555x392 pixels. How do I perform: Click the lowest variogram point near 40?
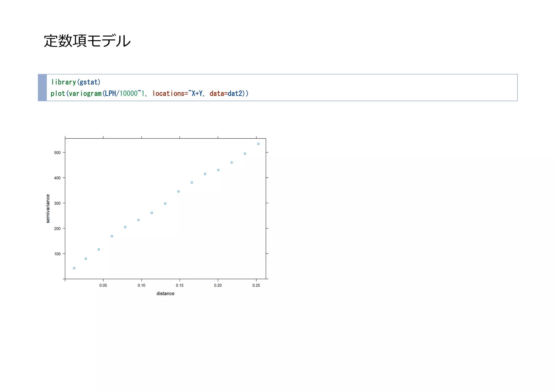pyautogui.click(x=74, y=268)
